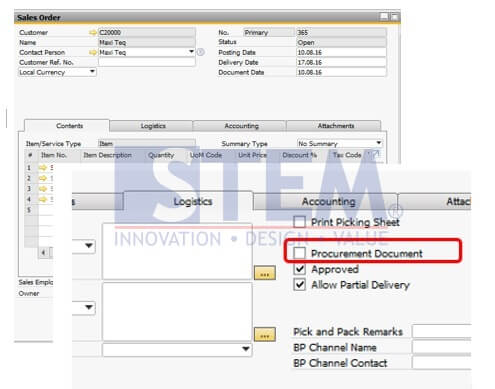Click the Item Description column header
495x389 pixels.
(x=107, y=155)
